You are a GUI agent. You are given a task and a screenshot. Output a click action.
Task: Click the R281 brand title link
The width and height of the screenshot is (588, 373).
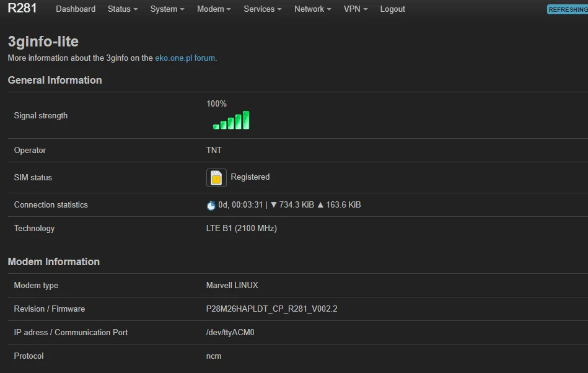(22, 8)
